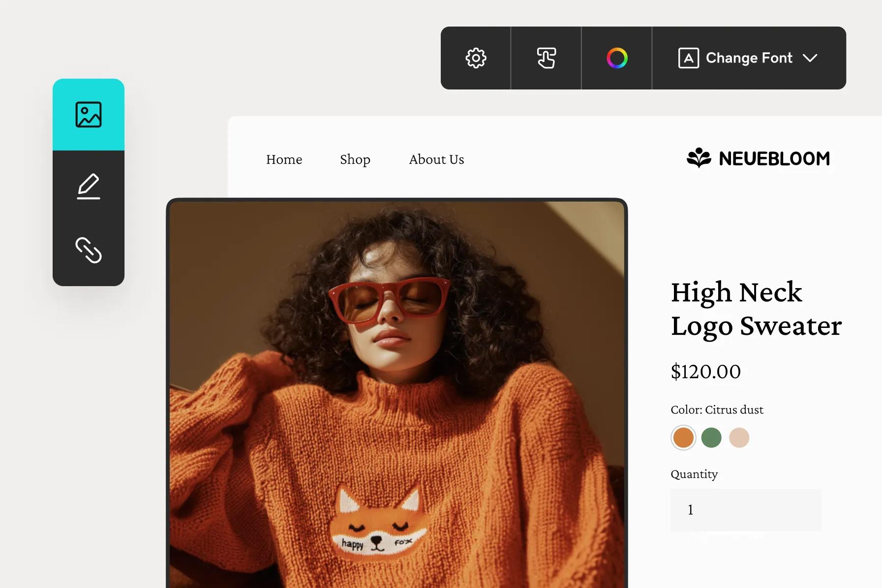This screenshot has width=882, height=588.
Task: Click the link tool in the sidebar
Action: (x=89, y=252)
